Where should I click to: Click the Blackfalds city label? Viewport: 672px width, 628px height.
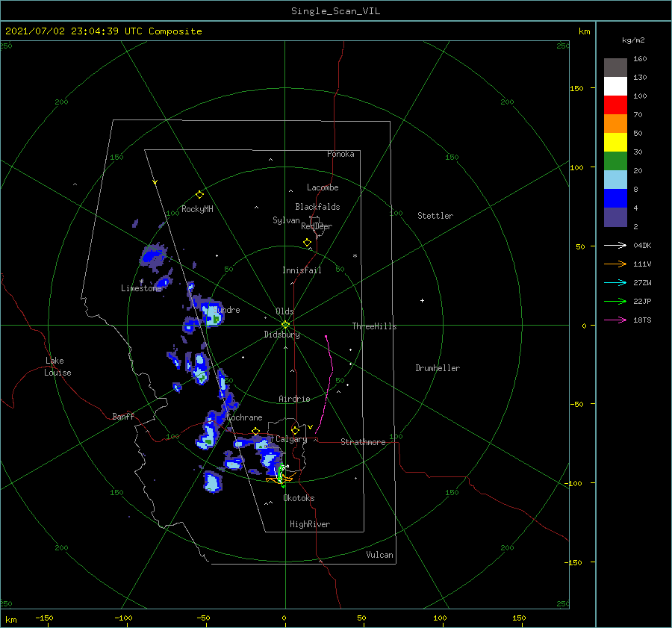pyautogui.click(x=317, y=207)
